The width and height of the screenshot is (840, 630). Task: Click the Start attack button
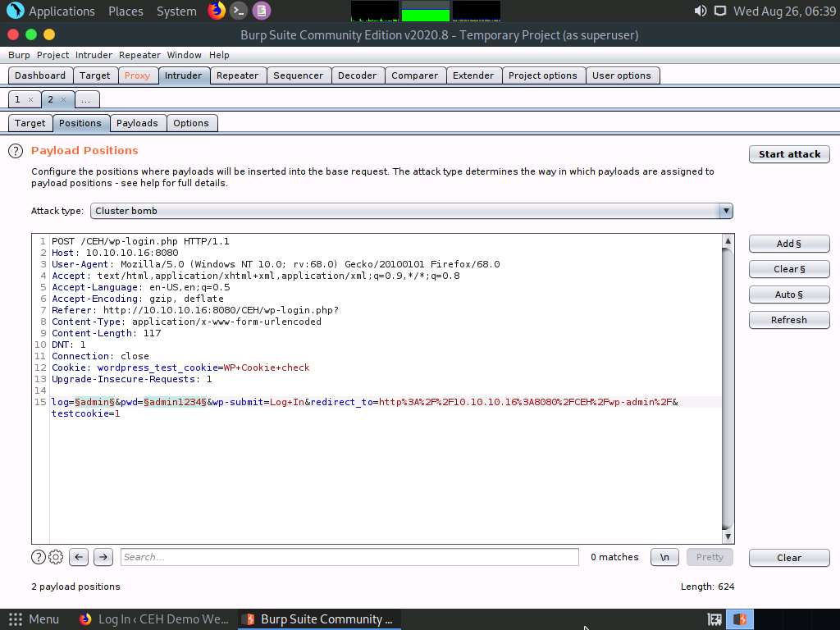click(788, 154)
